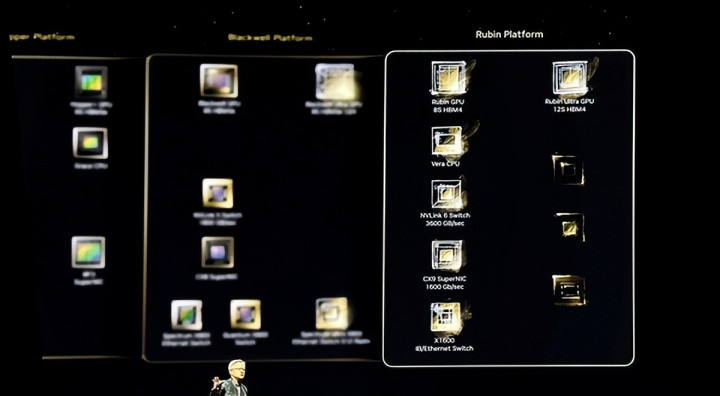This screenshot has height=396, width=720.
Task: Click the presenter at the bottom of stage
Action: pos(231,378)
